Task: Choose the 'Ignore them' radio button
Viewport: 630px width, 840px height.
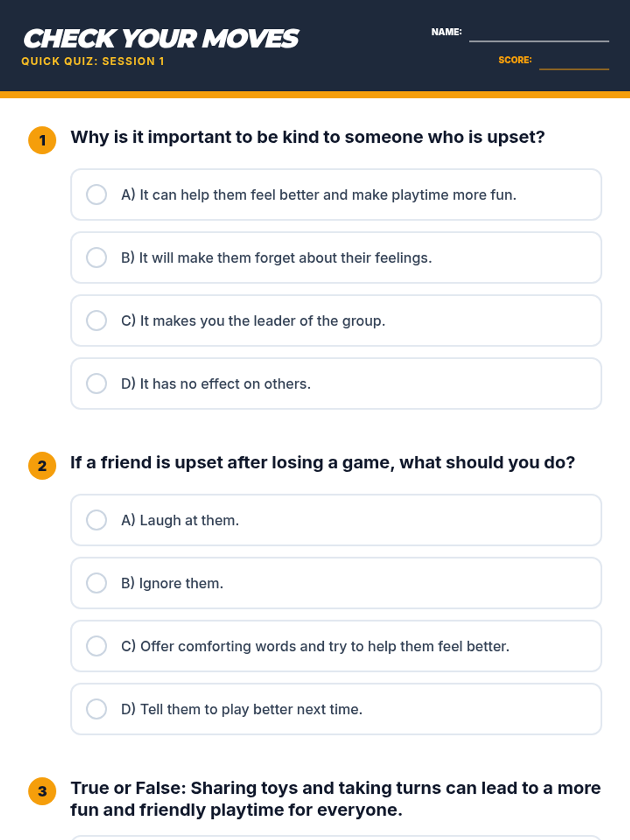Action: [97, 583]
